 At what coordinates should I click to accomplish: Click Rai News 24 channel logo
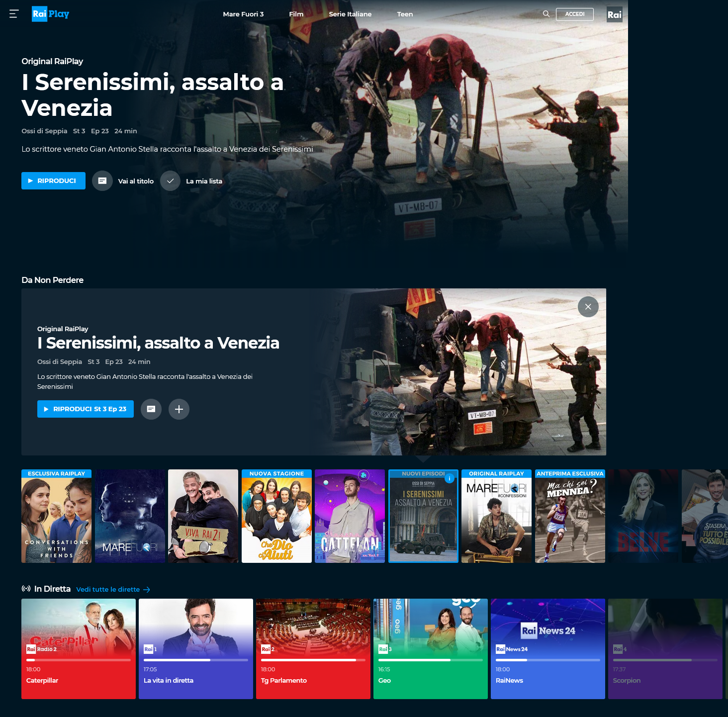point(512,649)
